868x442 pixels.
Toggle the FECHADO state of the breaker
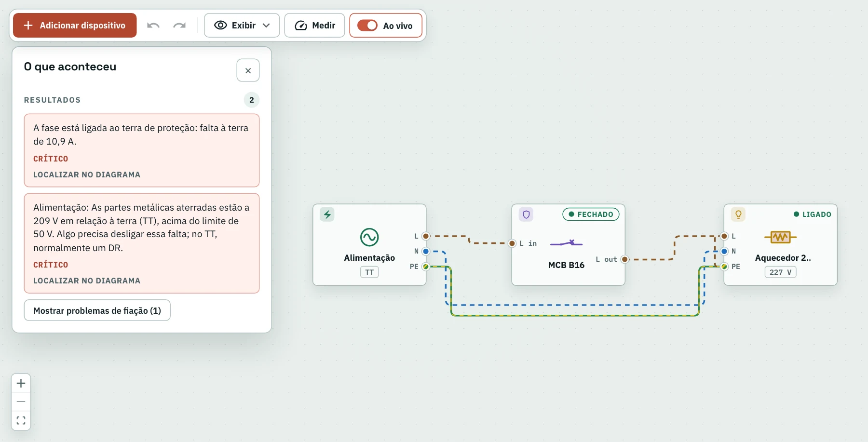coord(591,214)
